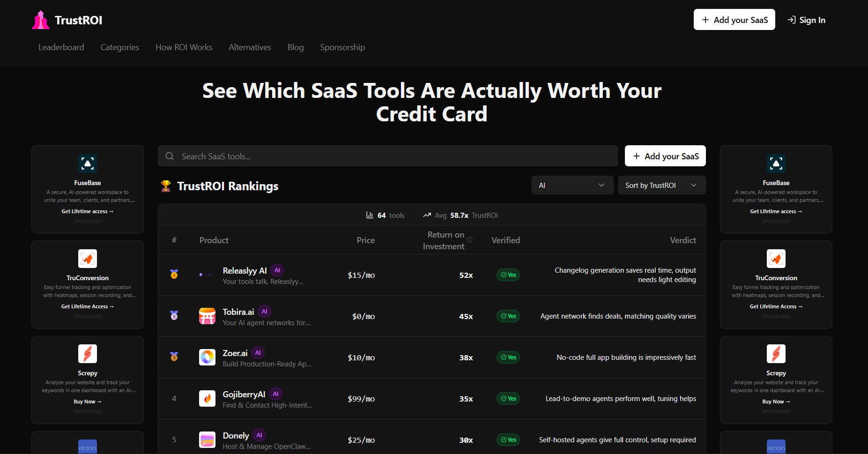Image resolution: width=868 pixels, height=454 pixels.
Task: Click the Sign In link
Action: [x=806, y=20]
